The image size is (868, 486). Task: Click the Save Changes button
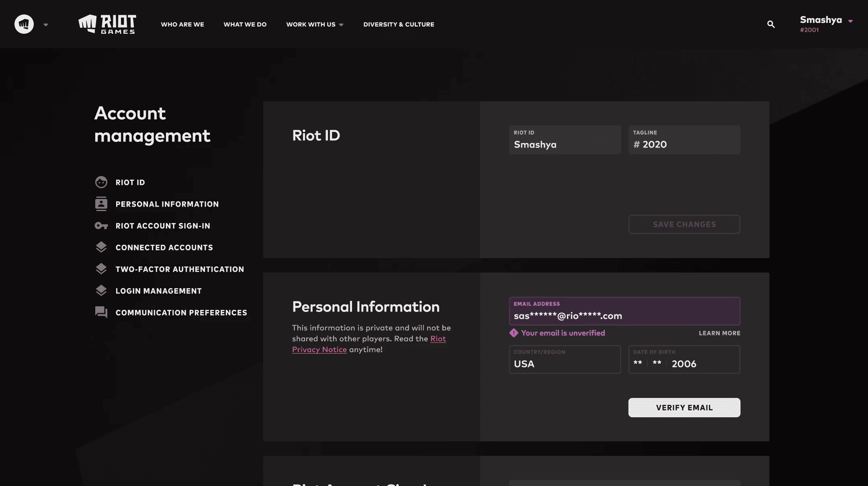pyautogui.click(x=684, y=224)
